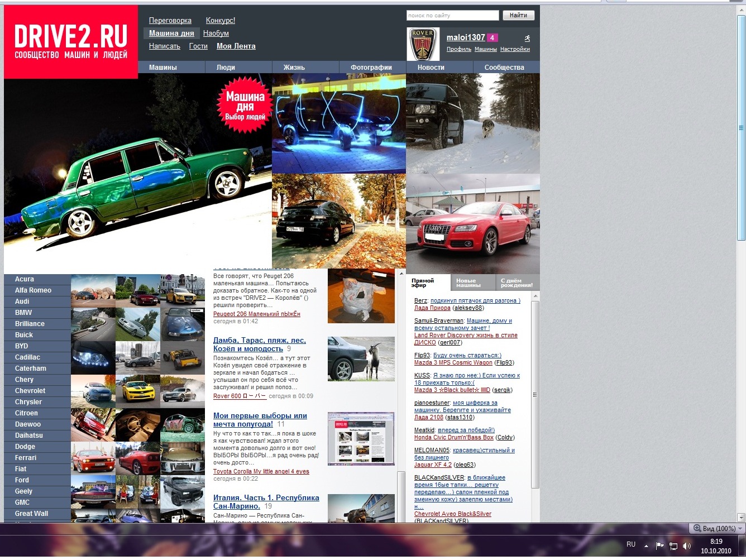Open the Peugeot 206 Маленький пыжЁн link

click(257, 314)
